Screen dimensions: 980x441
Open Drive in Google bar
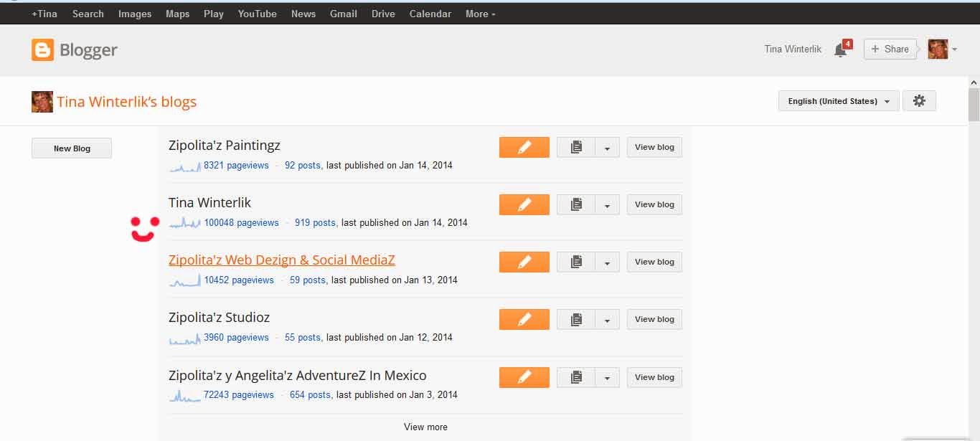pyautogui.click(x=383, y=14)
